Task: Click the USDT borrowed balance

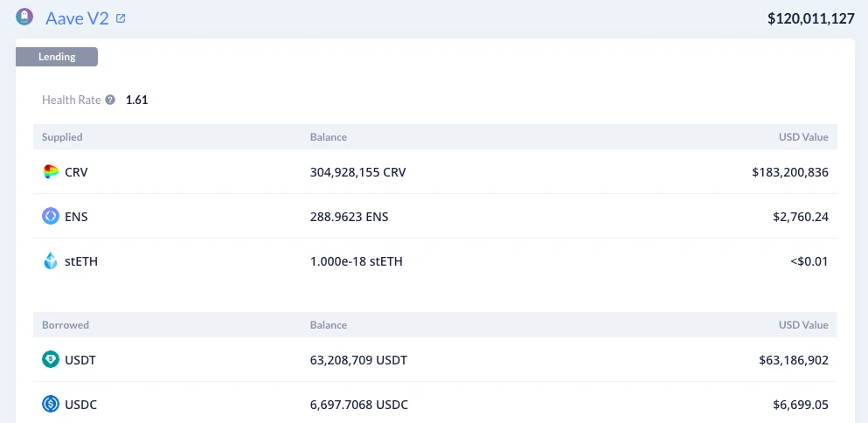Action: [358, 359]
